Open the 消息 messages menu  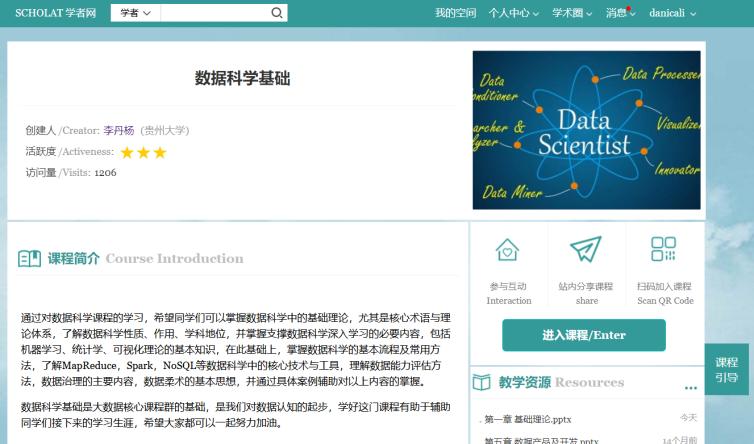[619, 13]
